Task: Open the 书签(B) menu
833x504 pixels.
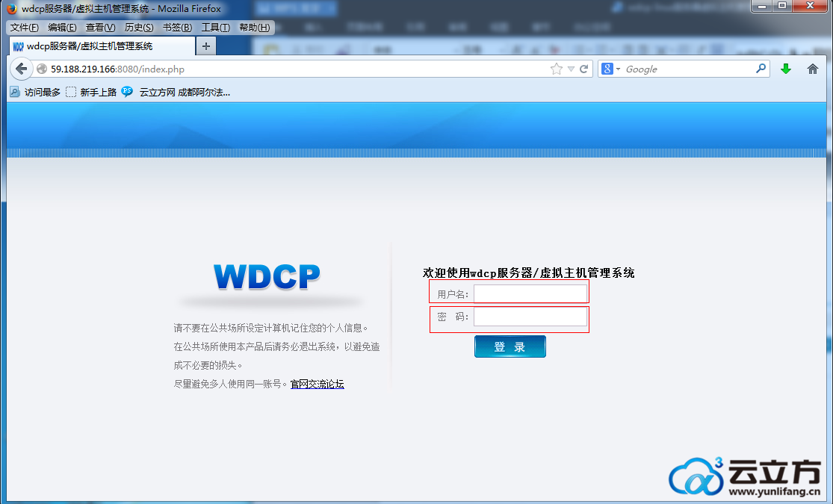Action: point(177,28)
